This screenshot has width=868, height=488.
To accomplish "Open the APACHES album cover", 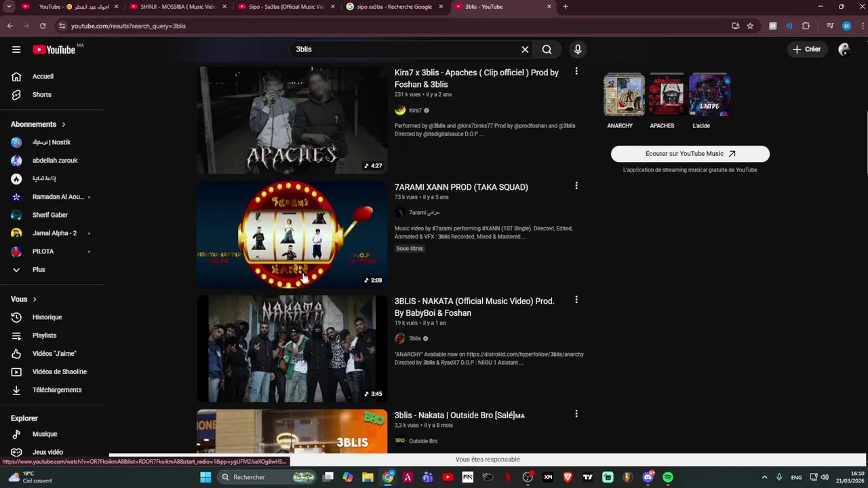I will point(667,95).
